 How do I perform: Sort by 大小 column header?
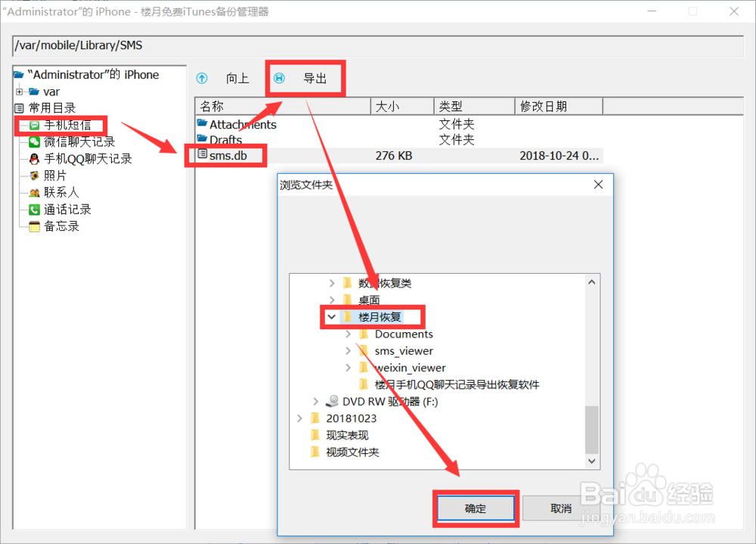(x=403, y=106)
